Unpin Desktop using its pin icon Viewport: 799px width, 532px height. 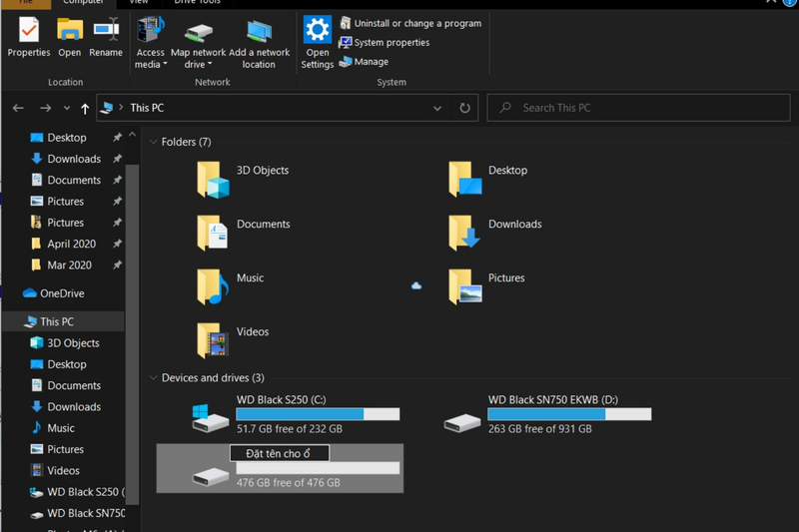click(x=117, y=138)
